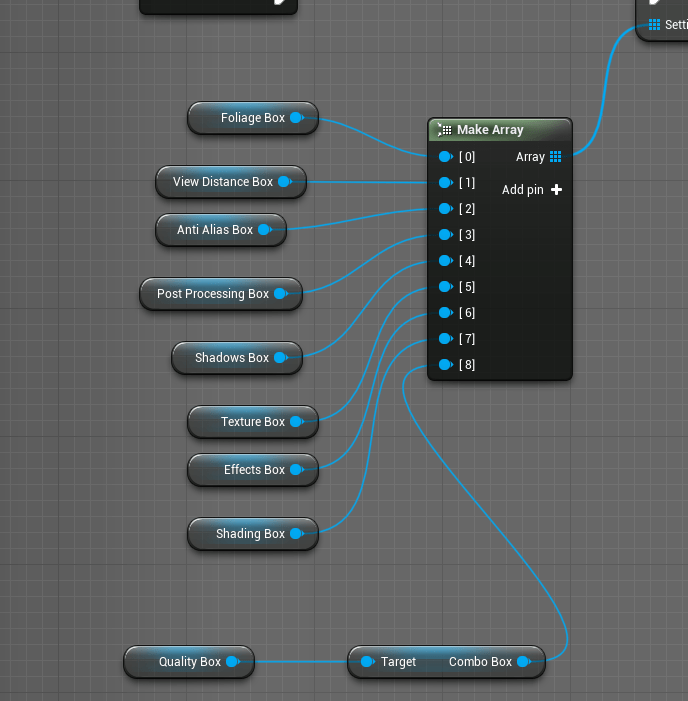Image resolution: width=688 pixels, height=701 pixels.
Task: Click the Anti Alias Box output pin
Action: pos(265,230)
